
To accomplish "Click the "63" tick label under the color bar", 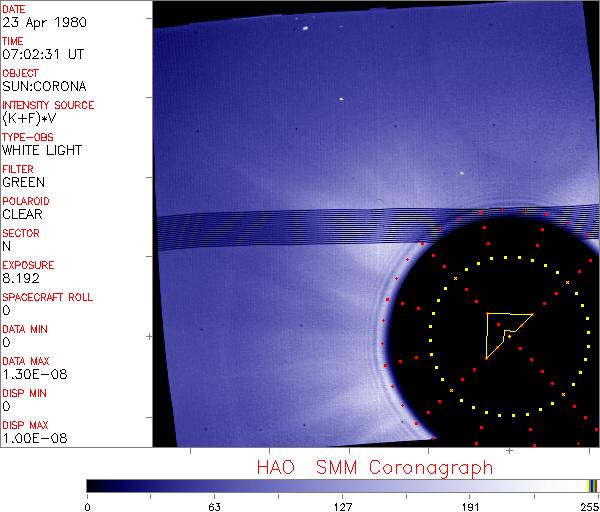I will (x=213, y=506).
